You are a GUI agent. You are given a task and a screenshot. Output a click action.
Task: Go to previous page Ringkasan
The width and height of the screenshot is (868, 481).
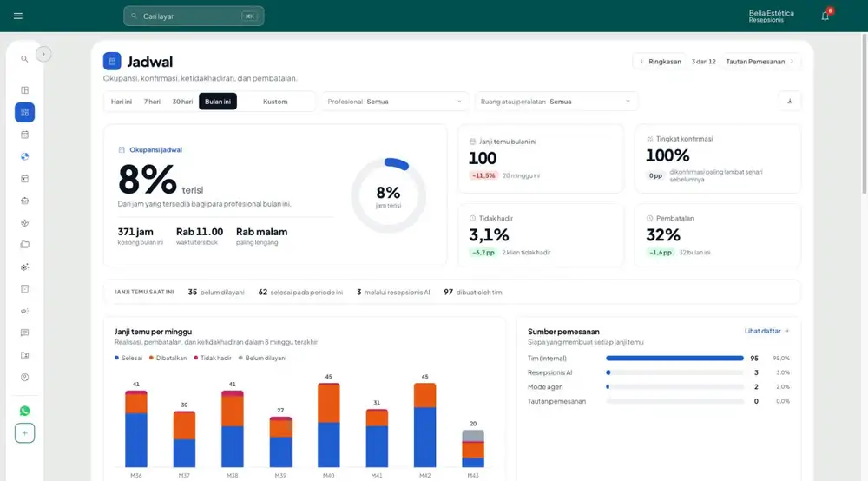(660, 62)
